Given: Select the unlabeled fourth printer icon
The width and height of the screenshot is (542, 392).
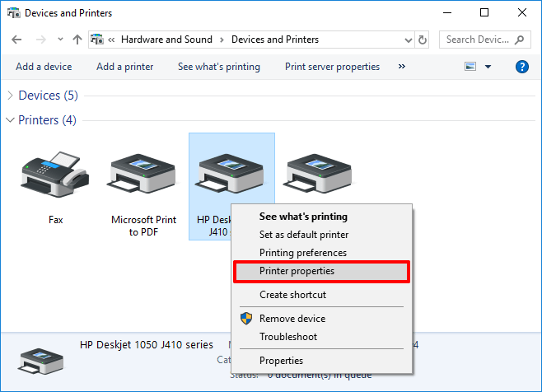Looking at the screenshot, I should 317,173.
